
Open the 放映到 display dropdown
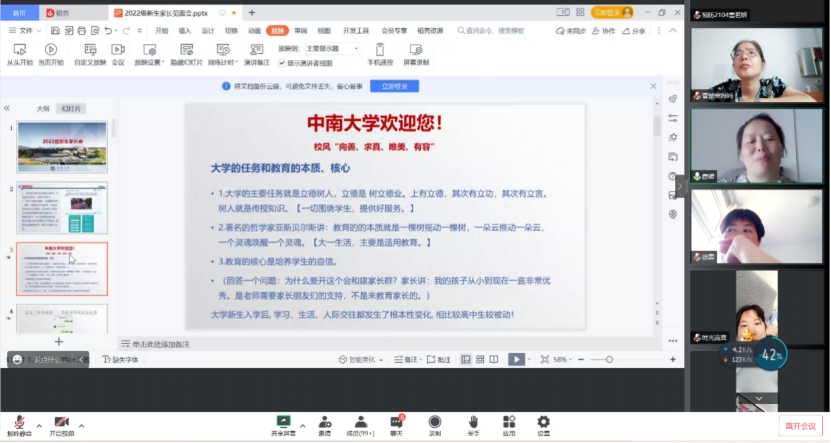click(x=335, y=47)
